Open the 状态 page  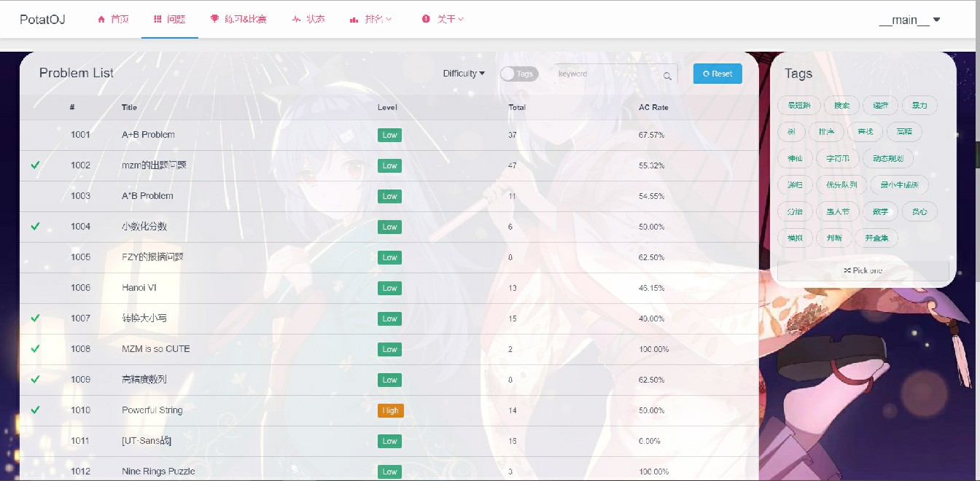pos(308,20)
